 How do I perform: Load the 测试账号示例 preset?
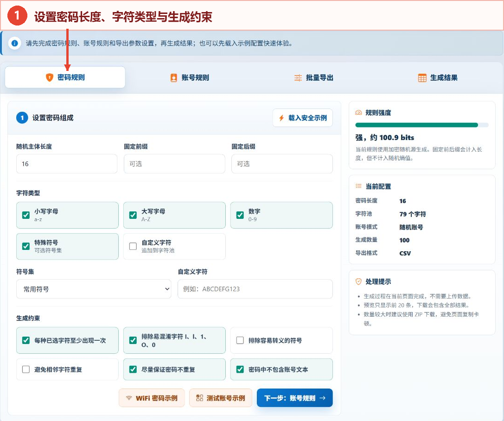tap(221, 398)
